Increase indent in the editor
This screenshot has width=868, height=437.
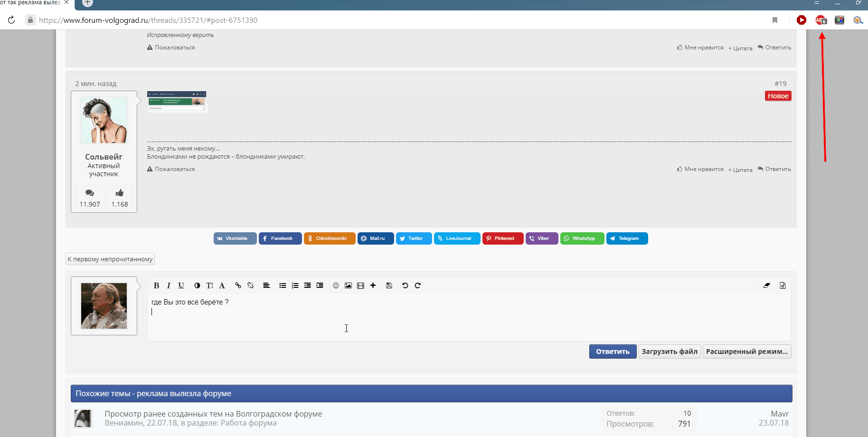point(320,285)
